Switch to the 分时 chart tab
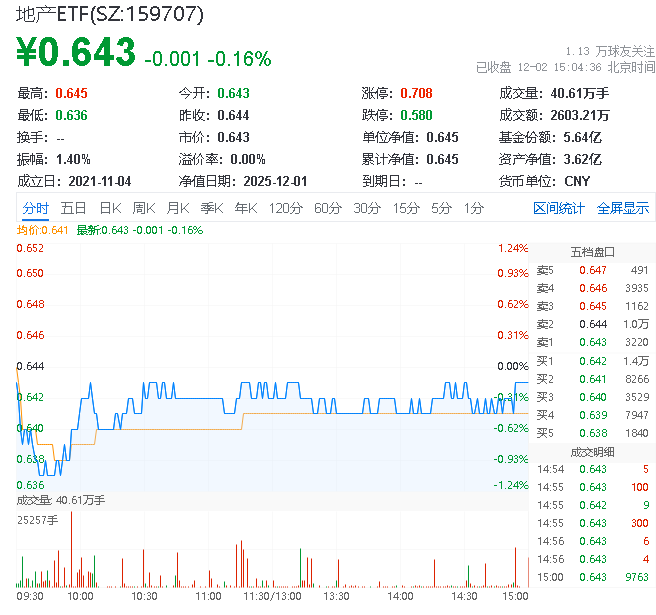The width and height of the screenshot is (656, 615). pyautogui.click(x=35, y=208)
